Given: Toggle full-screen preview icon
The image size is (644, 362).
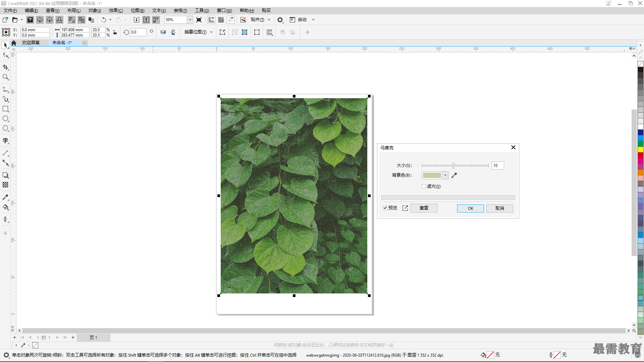Looking at the screenshot, I should click(x=199, y=20).
